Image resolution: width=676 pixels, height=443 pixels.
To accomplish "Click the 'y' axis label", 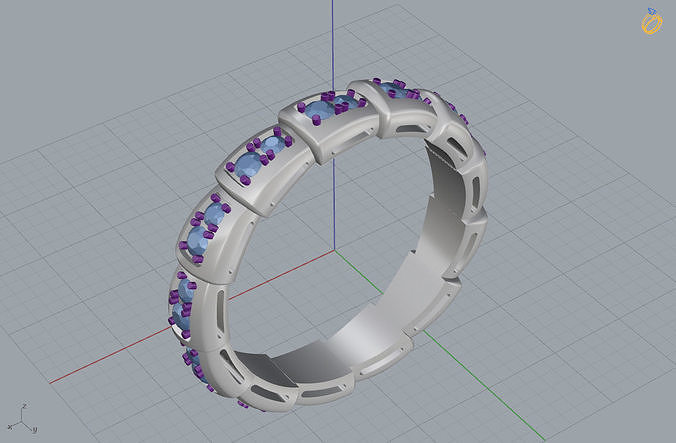I will [x=35, y=429].
